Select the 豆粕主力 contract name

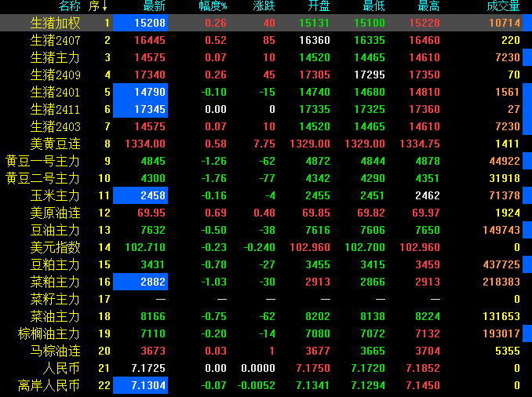[x=55, y=265]
